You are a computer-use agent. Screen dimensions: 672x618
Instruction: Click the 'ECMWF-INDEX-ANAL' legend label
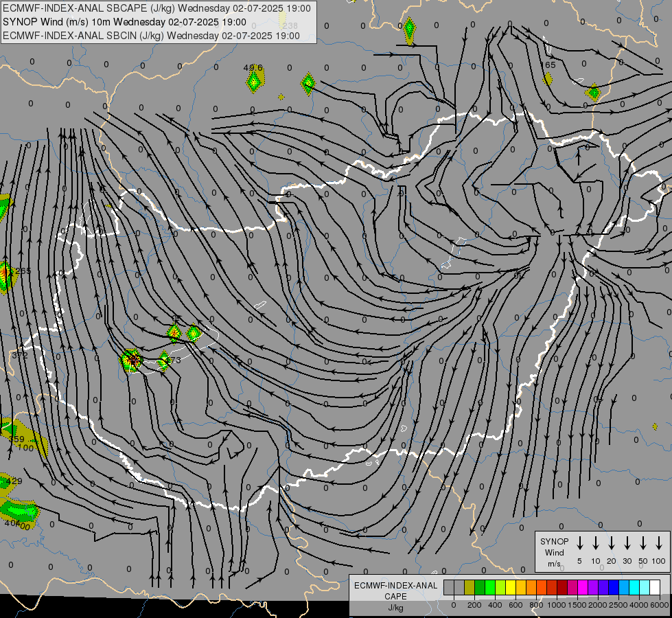click(395, 586)
